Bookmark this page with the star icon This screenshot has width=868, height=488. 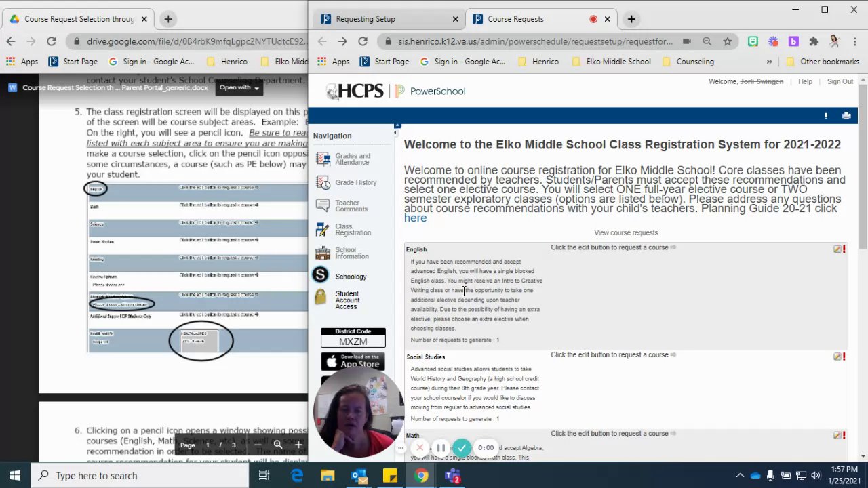click(727, 41)
